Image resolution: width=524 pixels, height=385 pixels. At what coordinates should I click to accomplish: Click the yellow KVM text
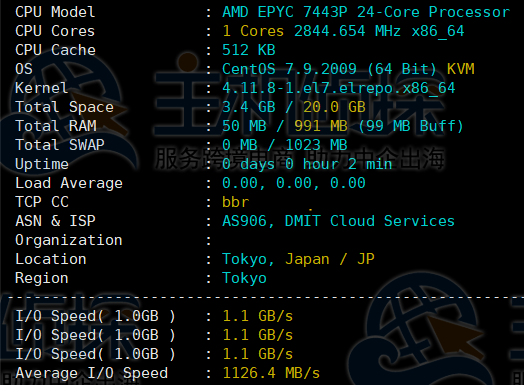click(461, 69)
